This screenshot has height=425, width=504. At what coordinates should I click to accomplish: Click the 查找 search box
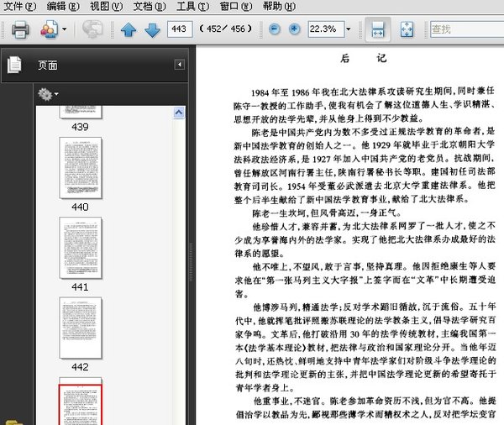pyautogui.click(x=466, y=29)
